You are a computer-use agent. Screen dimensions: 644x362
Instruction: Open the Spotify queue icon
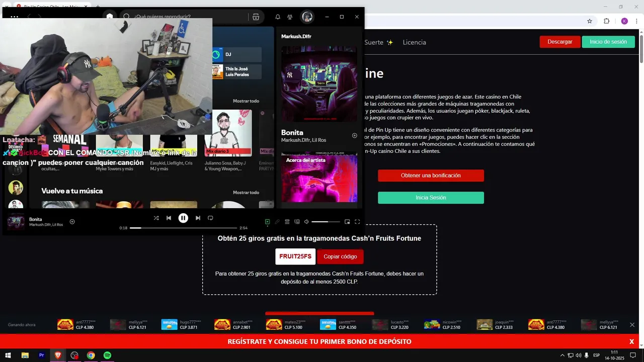tap(287, 222)
